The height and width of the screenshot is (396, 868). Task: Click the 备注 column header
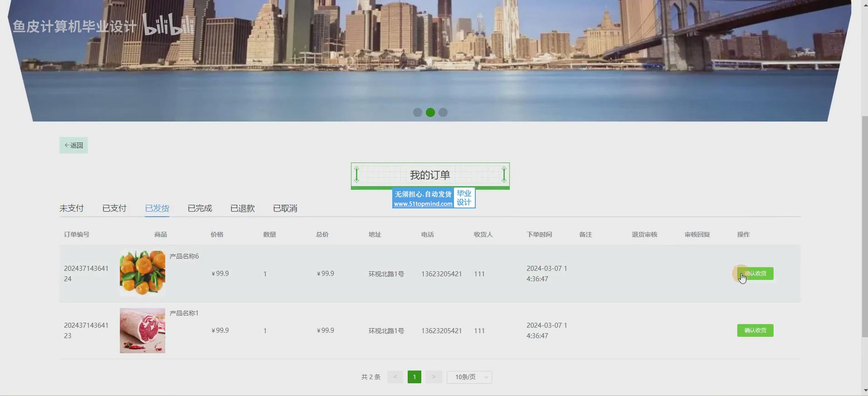coord(586,234)
